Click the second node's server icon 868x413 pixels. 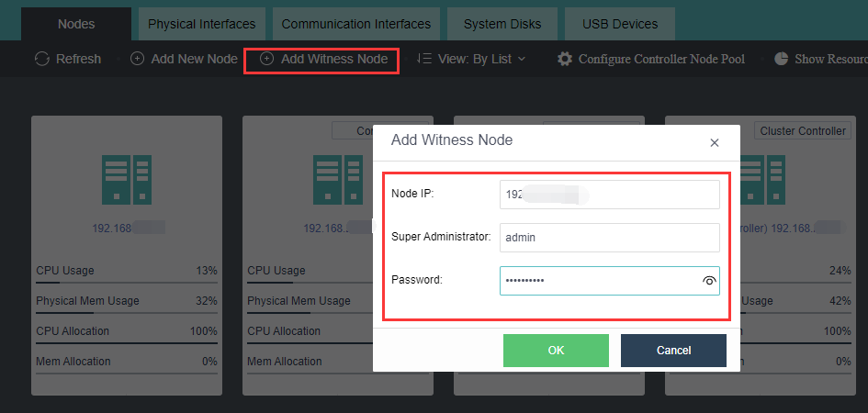point(338,180)
